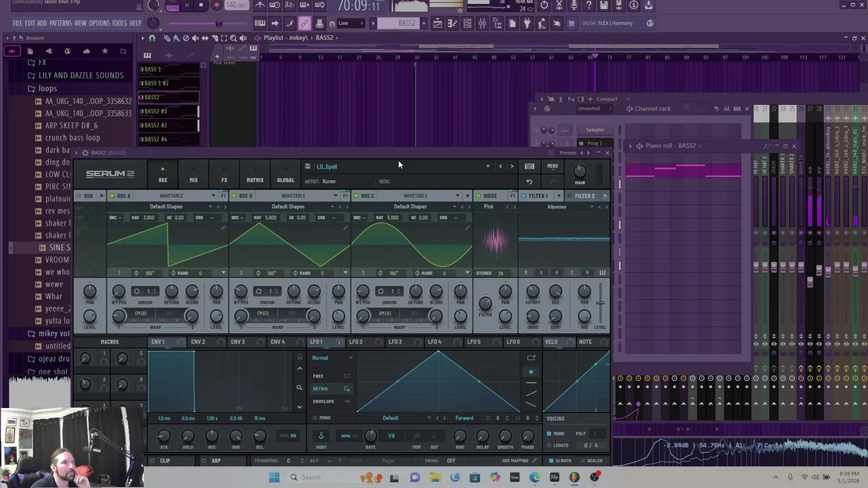Enable the SUB oscillator
This screenshot has width=868, height=488.
[77, 196]
